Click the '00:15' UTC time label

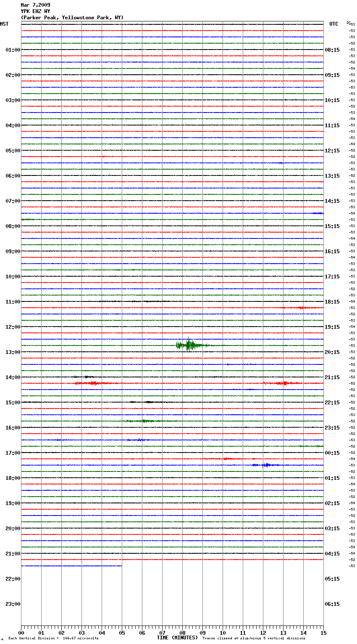332,453
